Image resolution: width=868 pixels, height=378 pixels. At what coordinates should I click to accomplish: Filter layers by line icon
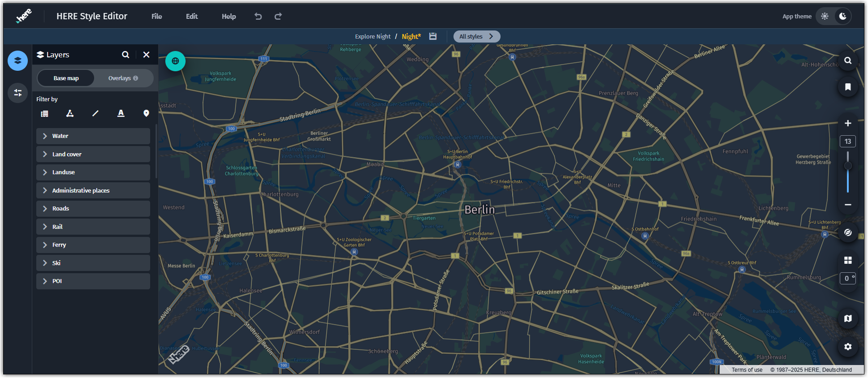(x=95, y=114)
